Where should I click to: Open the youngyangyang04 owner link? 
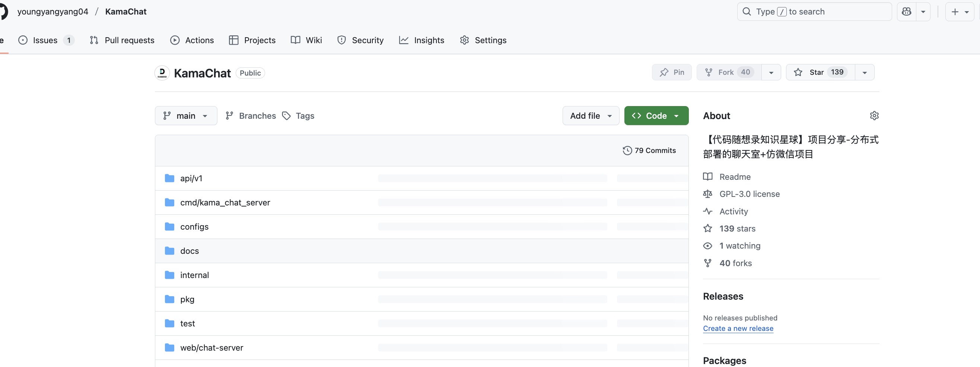53,12
